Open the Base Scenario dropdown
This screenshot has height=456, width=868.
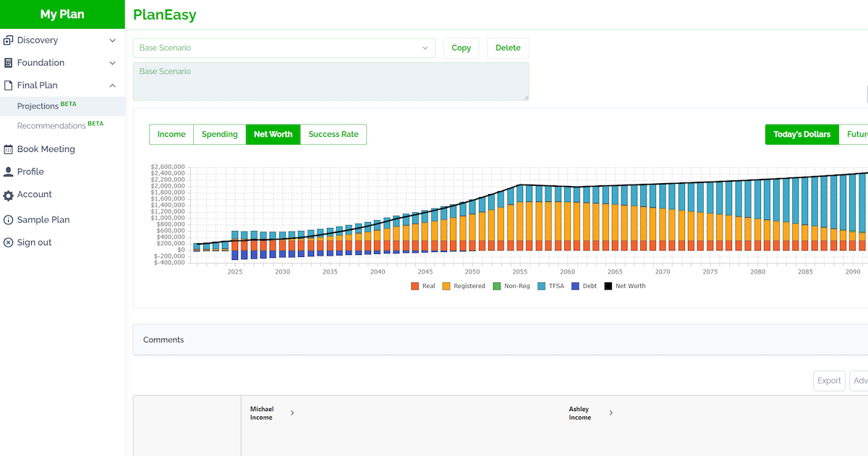284,48
